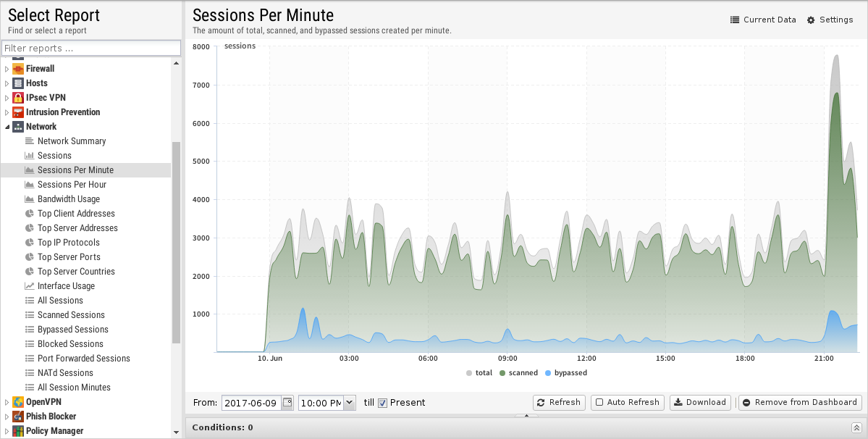The image size is (868, 439).
Task: Open the time selection dropdown
Action: (x=349, y=402)
